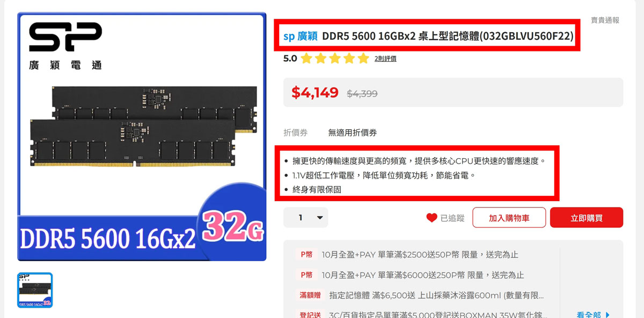Viewport: 644px width, 318px height.
Task: Open the 登記送 promotion entry
Action: point(422,315)
